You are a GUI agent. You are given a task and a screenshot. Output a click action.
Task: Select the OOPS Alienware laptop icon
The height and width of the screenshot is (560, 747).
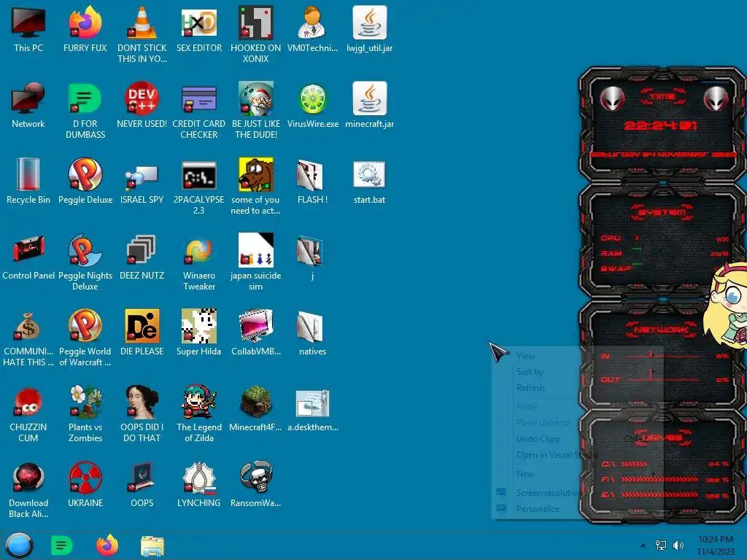pos(142,484)
